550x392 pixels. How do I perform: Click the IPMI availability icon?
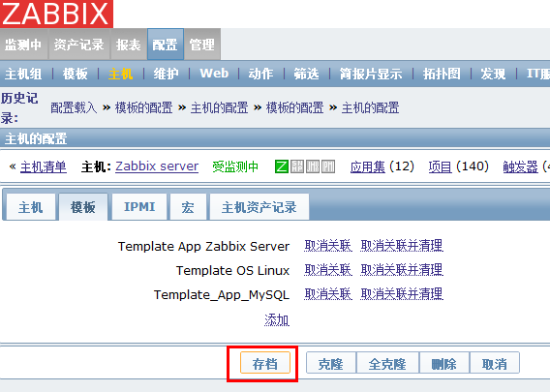(x=328, y=166)
